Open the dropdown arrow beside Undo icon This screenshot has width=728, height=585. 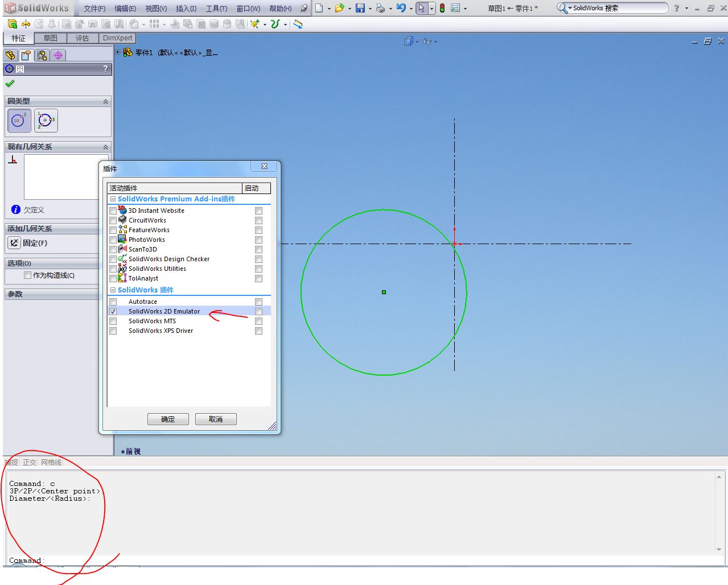(x=411, y=9)
